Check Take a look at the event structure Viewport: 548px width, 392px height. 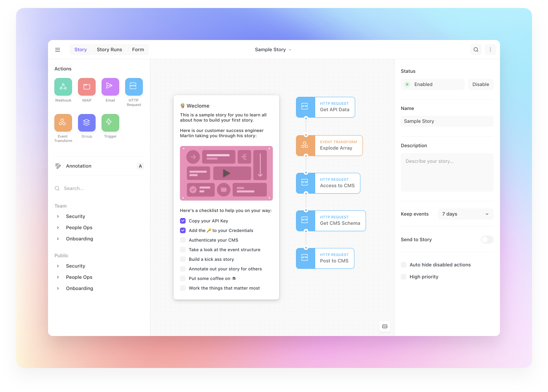[x=183, y=250]
